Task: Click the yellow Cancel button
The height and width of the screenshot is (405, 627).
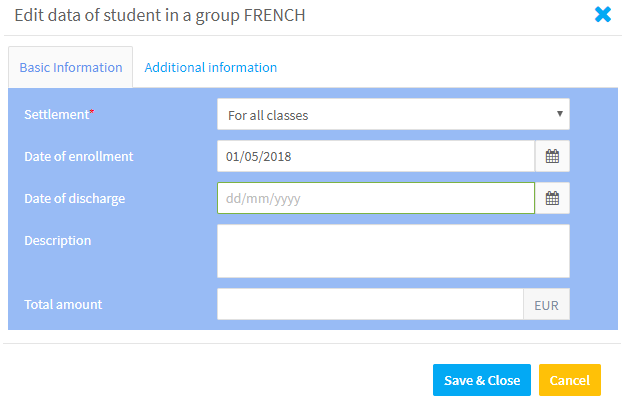Action: [570, 380]
